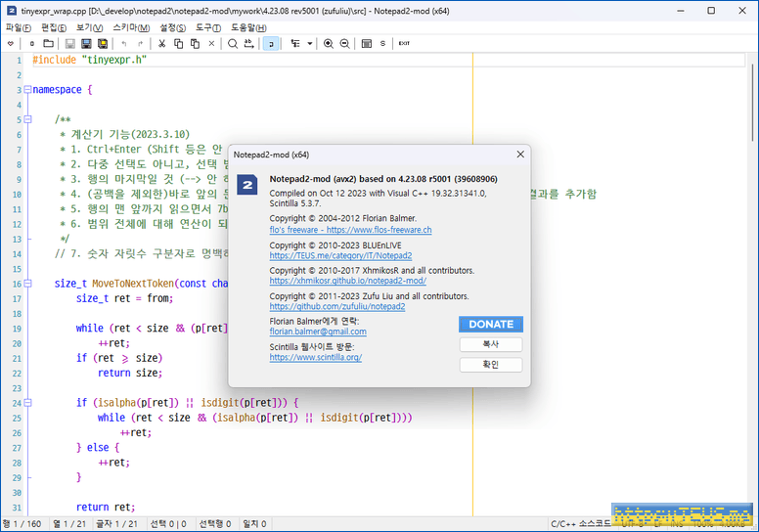
Task: Create a new document via toolbar icon
Action: pyautogui.click(x=32, y=44)
